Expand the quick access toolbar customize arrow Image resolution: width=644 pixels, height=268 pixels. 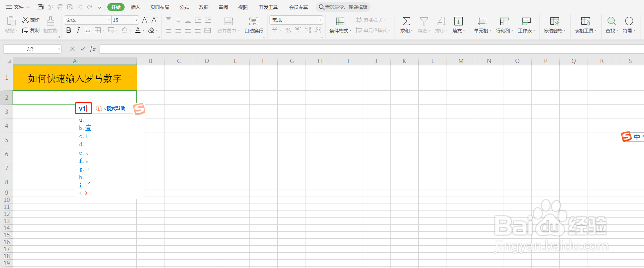[99, 7]
